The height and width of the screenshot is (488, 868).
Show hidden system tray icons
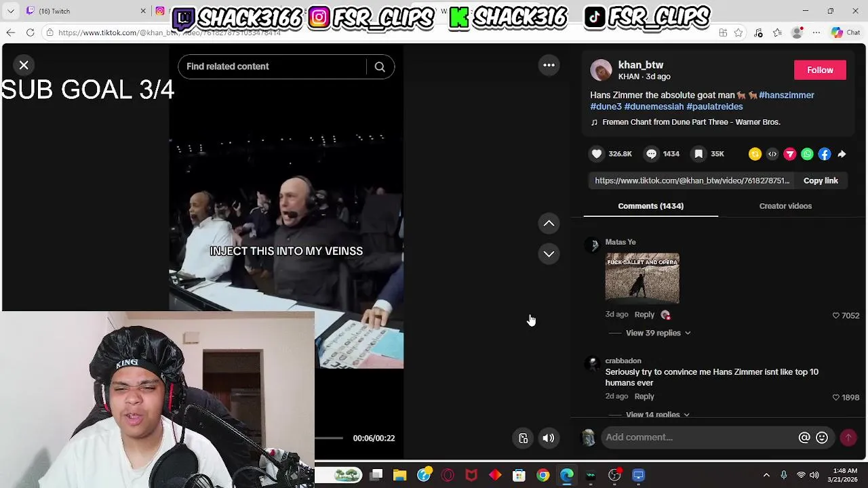[766, 475]
